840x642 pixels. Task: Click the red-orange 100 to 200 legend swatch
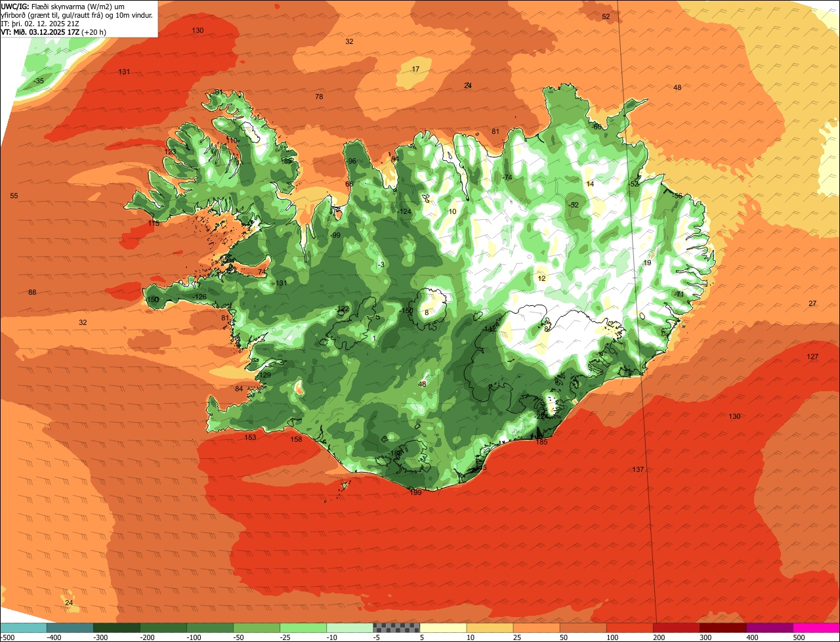pos(629,627)
